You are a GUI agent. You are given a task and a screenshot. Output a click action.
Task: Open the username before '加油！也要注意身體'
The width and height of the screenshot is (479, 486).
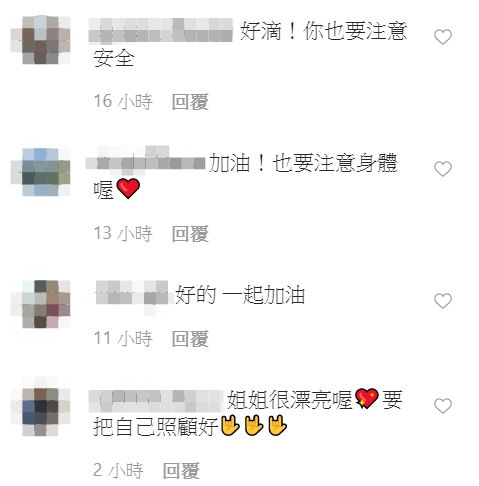[145, 161]
